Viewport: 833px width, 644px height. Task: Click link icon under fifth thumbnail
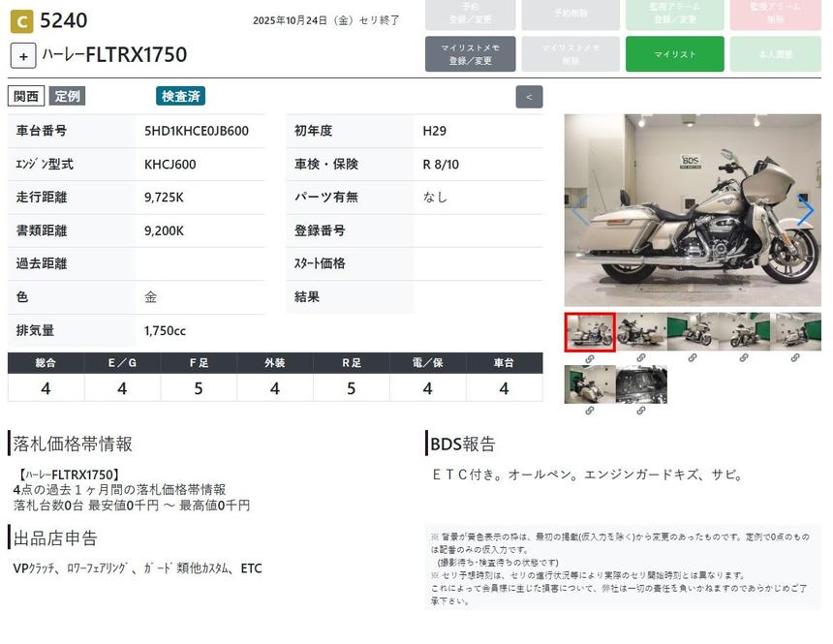[x=795, y=358]
